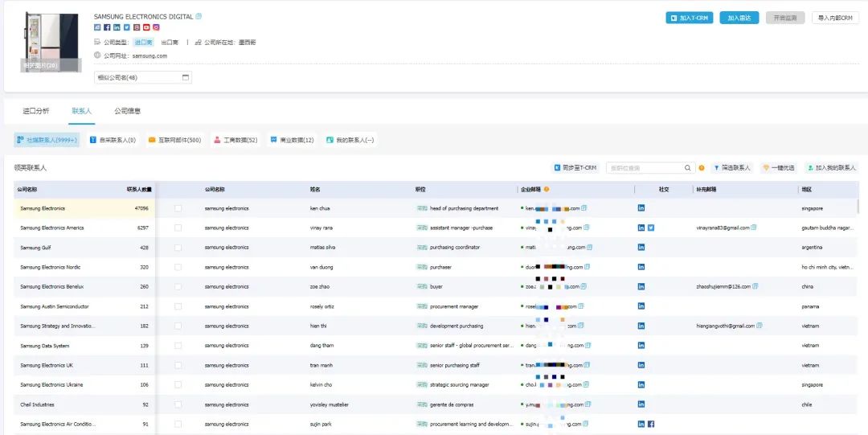Open the 筛选联系人 filter options
Image resolution: width=868 pixels, height=435 pixels.
pyautogui.click(x=731, y=168)
